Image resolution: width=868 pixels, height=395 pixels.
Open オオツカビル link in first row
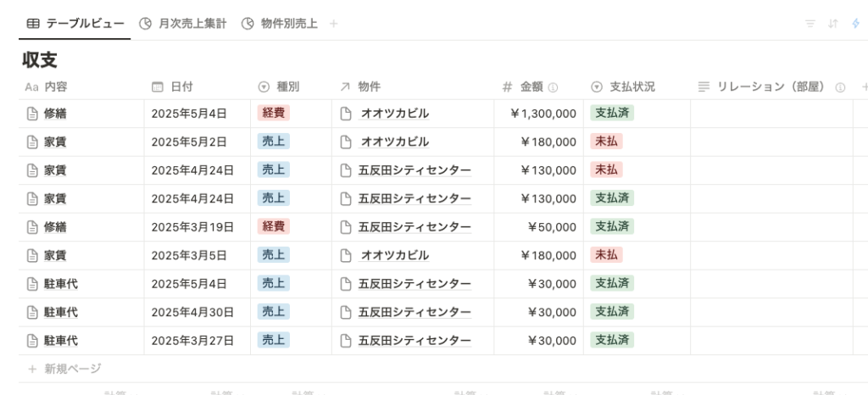(394, 114)
